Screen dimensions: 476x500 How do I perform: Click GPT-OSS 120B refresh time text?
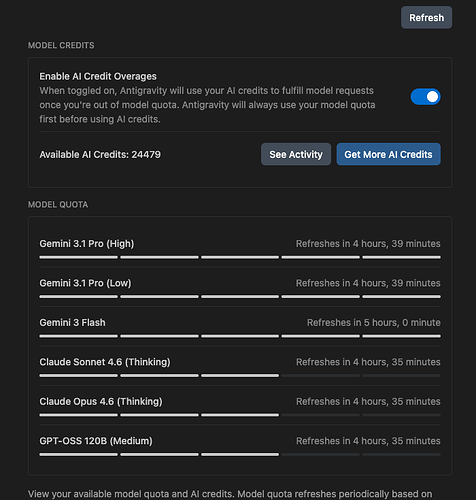(368, 441)
